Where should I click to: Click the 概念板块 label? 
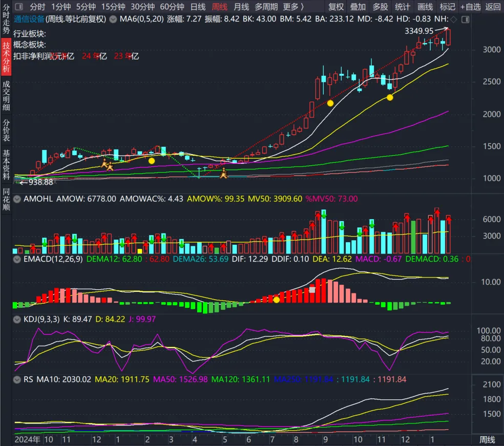30,45
